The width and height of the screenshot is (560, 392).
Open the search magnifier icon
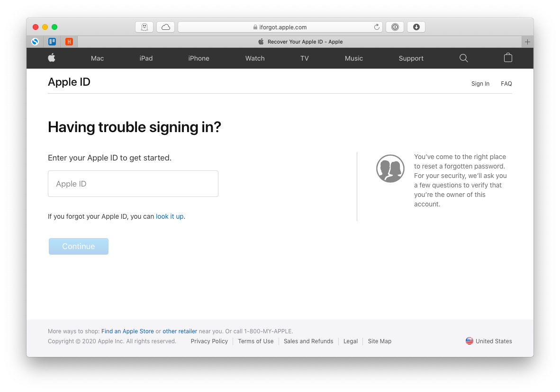[x=464, y=58]
